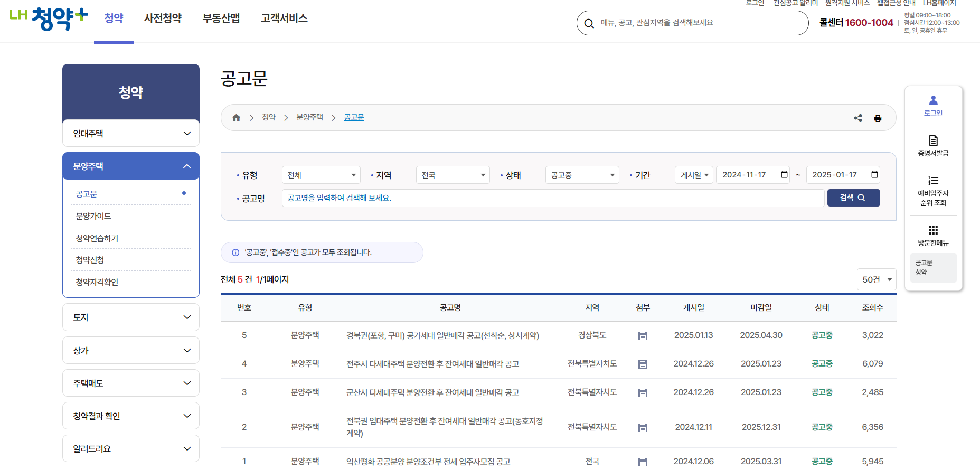Focus the 공고명 search input
This screenshot has width=980, height=469.
coord(553,198)
